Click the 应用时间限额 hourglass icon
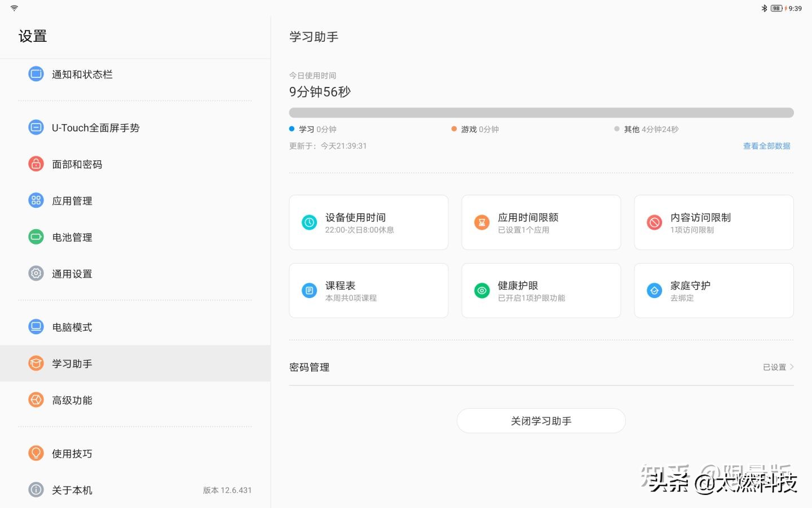The height and width of the screenshot is (508, 812). (482, 222)
